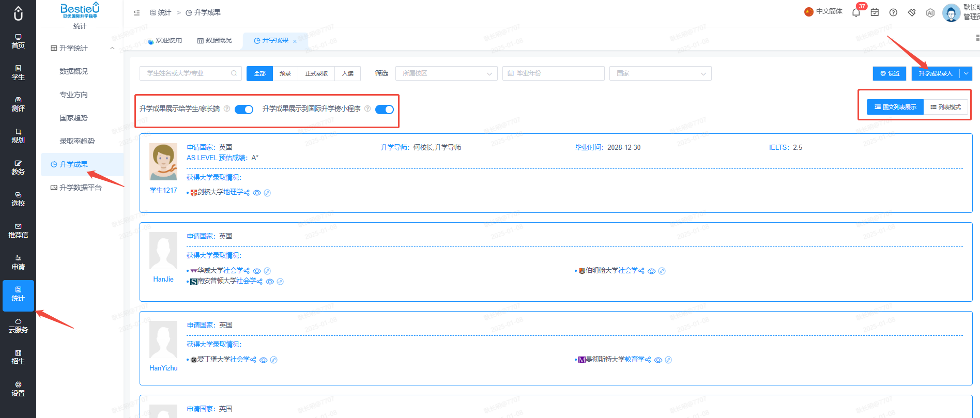Switch to the 数据概况 tab
The width and height of the screenshot is (980, 418).
[215, 40]
